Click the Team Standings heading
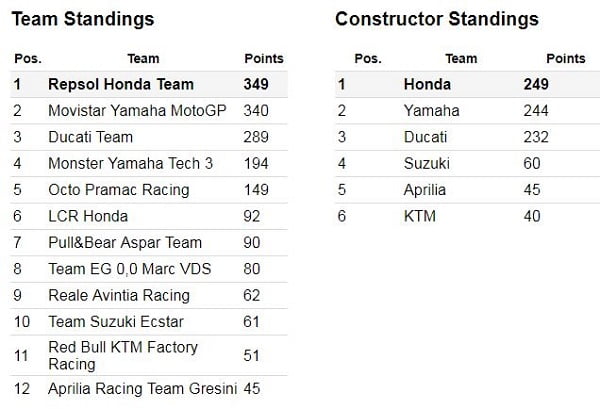 pyautogui.click(x=82, y=19)
